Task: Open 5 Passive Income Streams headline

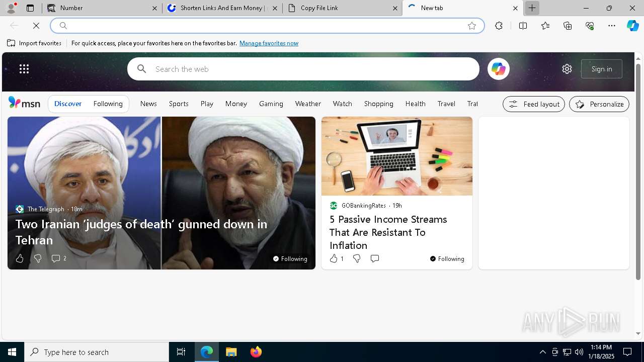Action: pos(388,232)
